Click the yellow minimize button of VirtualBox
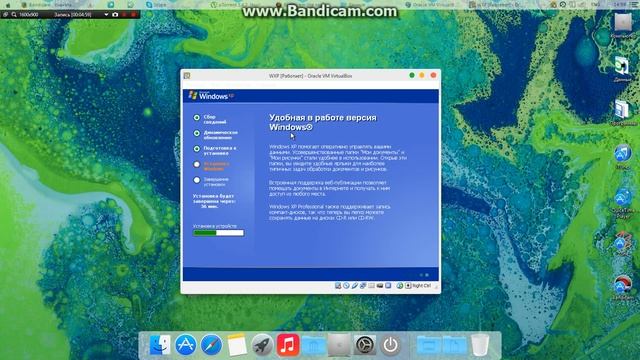The height and width of the screenshot is (360, 640). coord(422,75)
